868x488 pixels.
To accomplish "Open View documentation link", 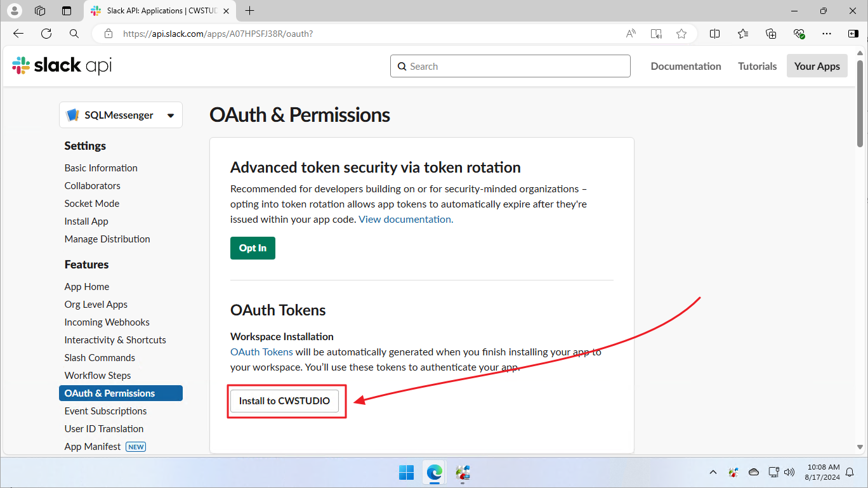I will (405, 219).
